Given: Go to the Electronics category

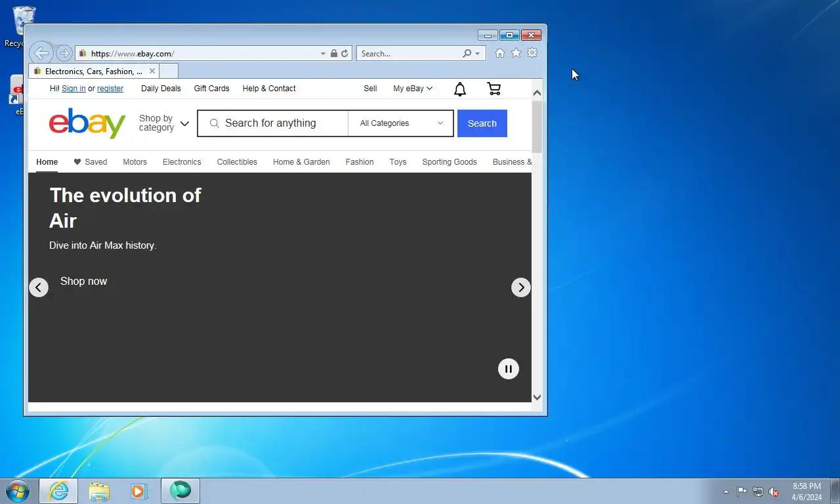Looking at the screenshot, I should tap(182, 162).
